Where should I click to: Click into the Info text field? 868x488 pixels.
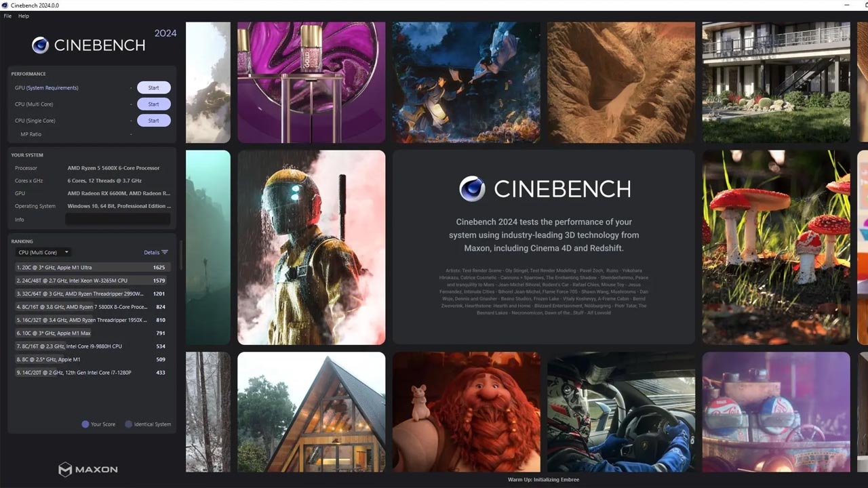[x=118, y=220]
